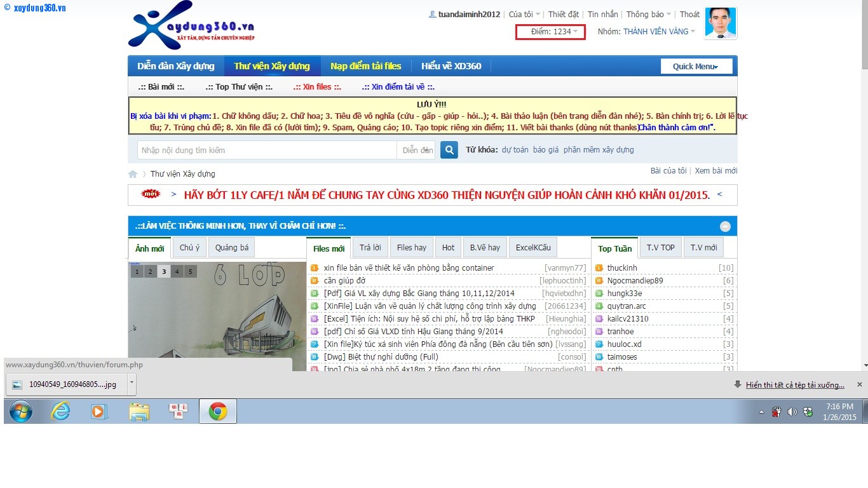This screenshot has width=868, height=488.
Task: Open the downloaded jpg file's arrow menu
Action: tap(132, 384)
